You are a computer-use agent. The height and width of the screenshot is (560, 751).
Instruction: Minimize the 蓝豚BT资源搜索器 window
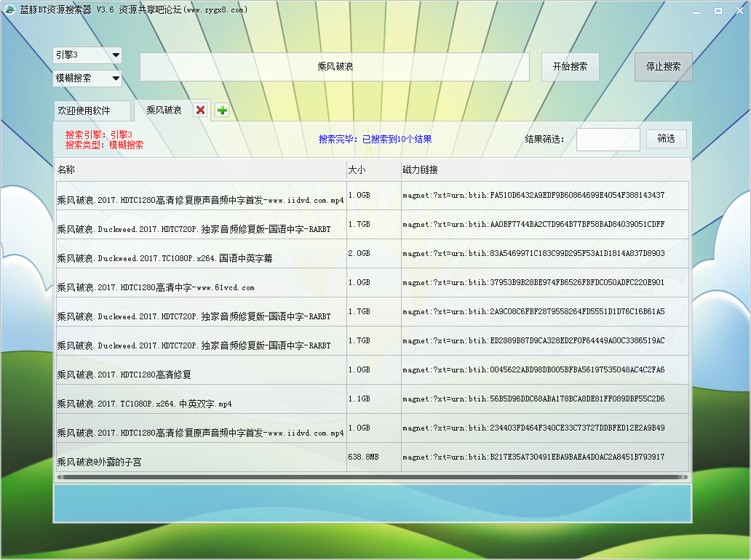[696, 11]
